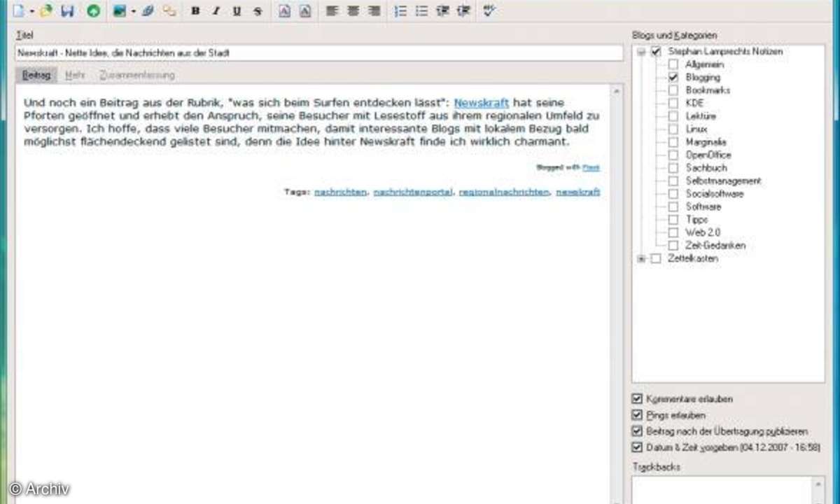The width and height of the screenshot is (840, 504).
Task: Click the first of the two indent icons
Action: tap(442, 11)
